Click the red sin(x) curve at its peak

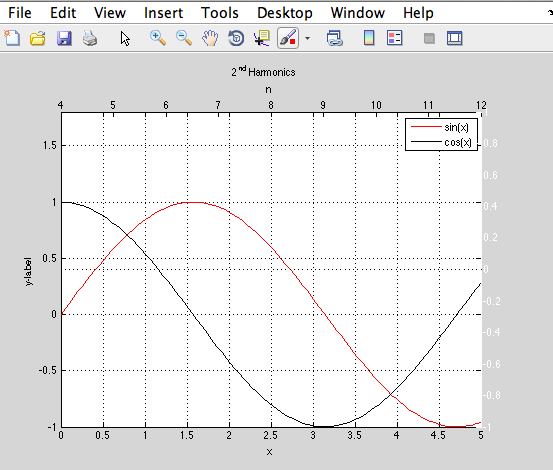pyautogui.click(x=193, y=202)
